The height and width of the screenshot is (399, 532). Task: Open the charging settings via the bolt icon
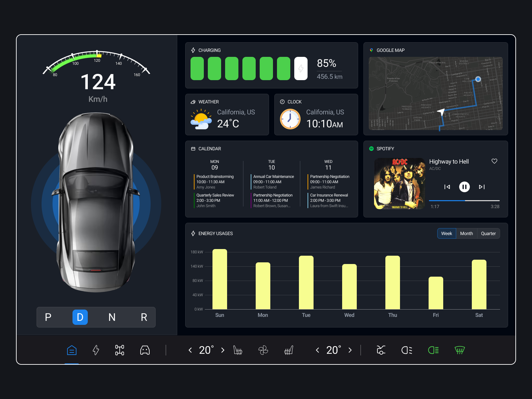point(96,350)
